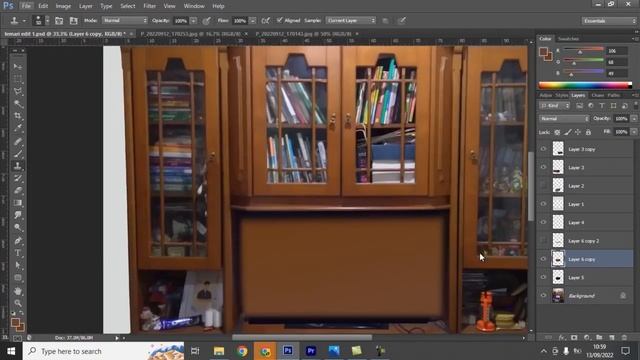Select the Hand tool
Image resolution: width=640 pixels, height=360 pixels.
coord(18,291)
